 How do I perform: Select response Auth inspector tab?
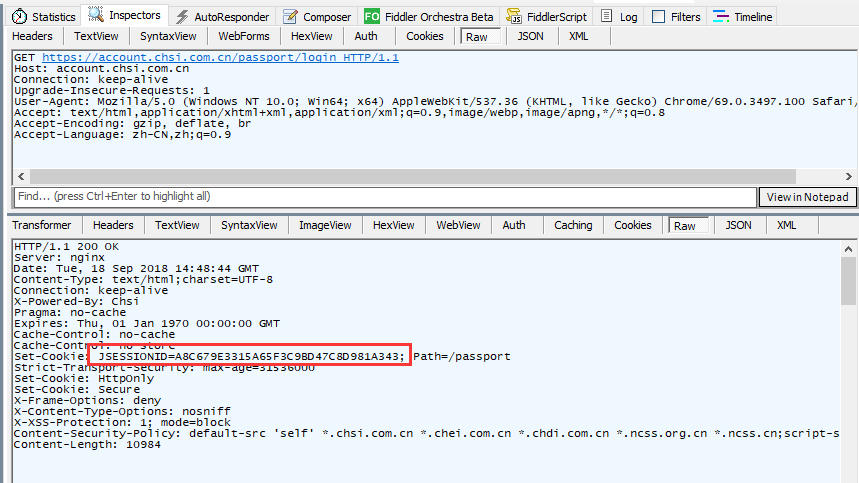click(x=514, y=225)
